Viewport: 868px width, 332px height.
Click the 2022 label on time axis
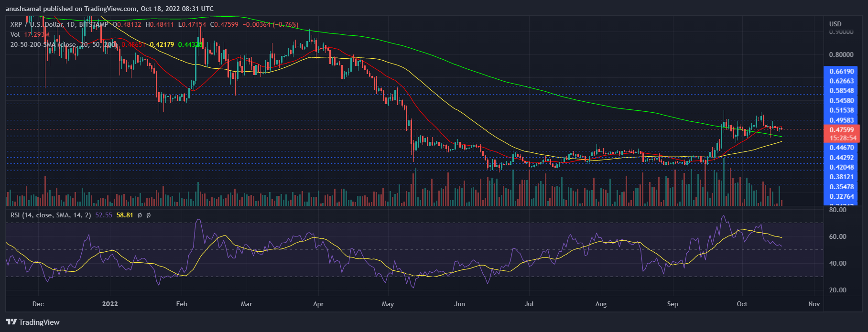110,304
